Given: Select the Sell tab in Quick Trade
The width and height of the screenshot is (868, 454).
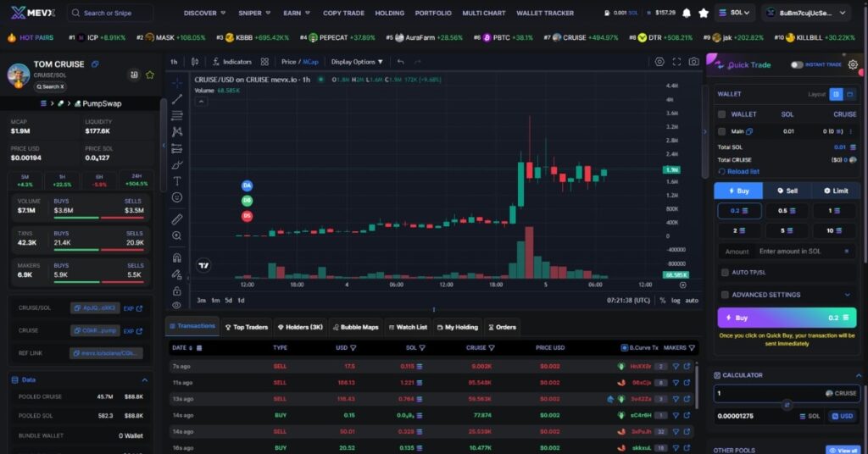Looking at the screenshot, I should click(x=787, y=191).
